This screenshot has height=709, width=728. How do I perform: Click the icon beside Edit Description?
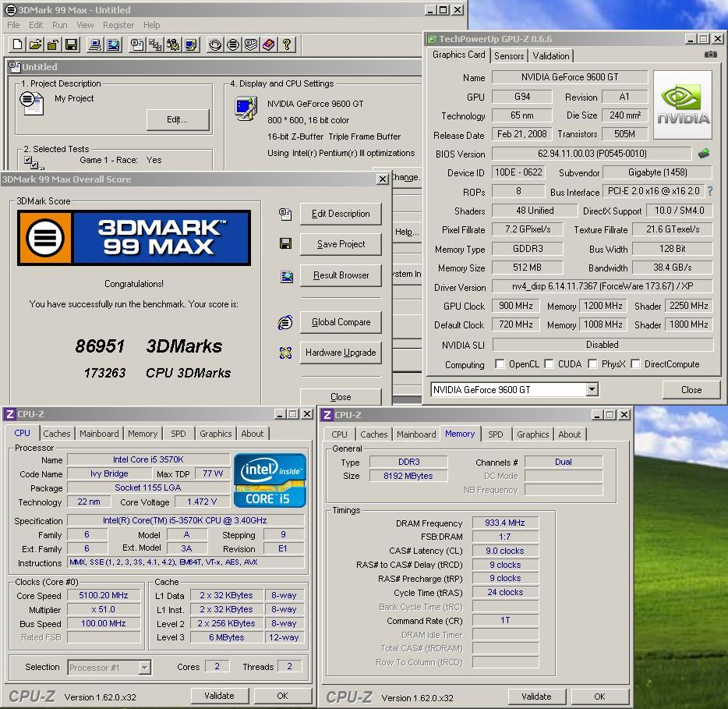point(285,214)
